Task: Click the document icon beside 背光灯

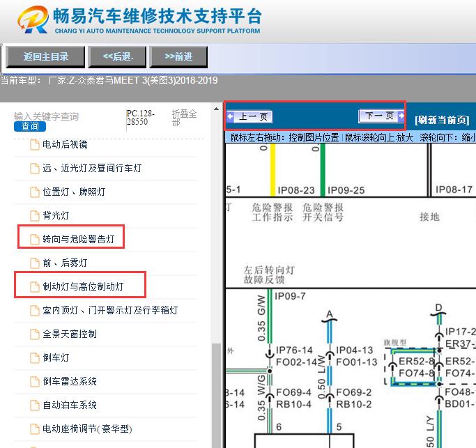Action: 35,215
